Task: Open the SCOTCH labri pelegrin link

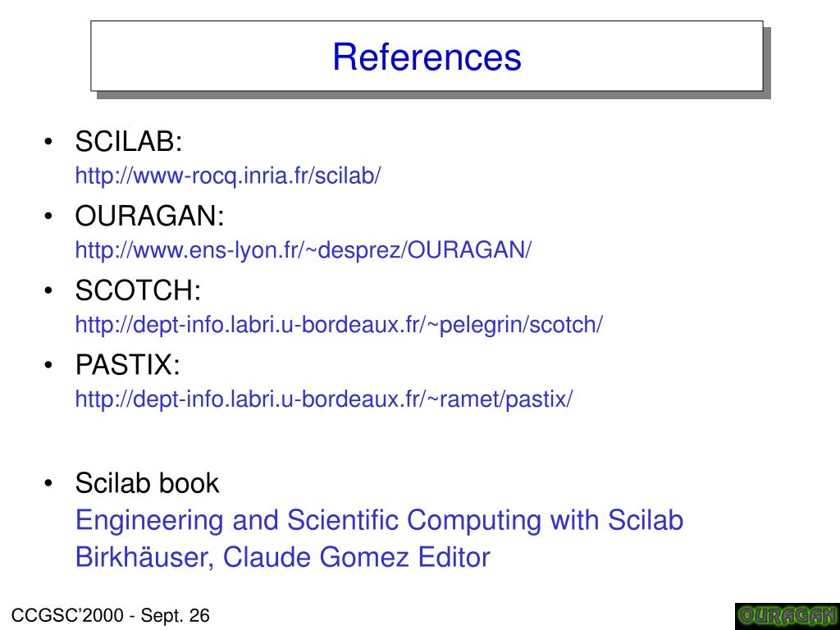Action: [339, 325]
